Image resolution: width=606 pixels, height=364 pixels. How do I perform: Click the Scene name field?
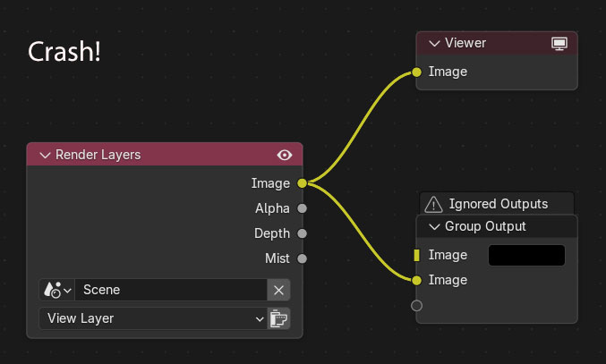point(170,290)
